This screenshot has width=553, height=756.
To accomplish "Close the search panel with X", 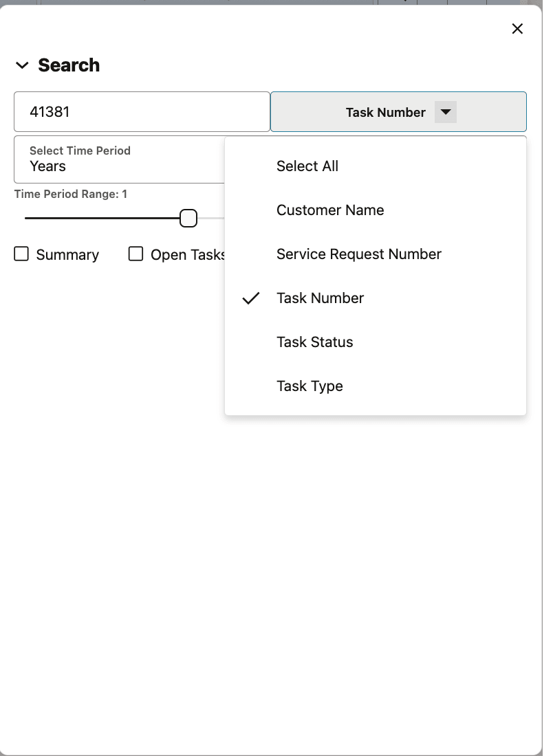I will [x=517, y=28].
